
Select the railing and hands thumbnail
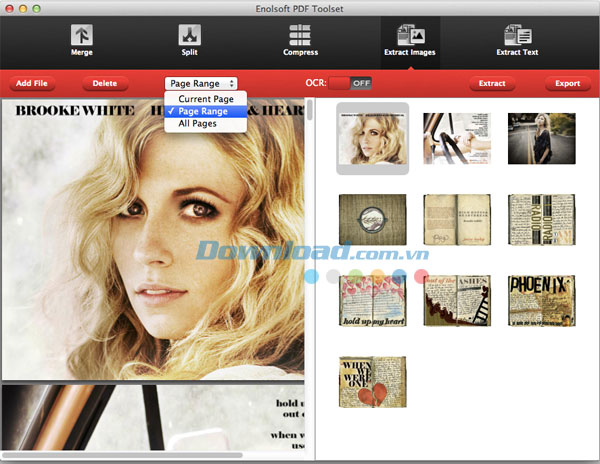point(457,138)
